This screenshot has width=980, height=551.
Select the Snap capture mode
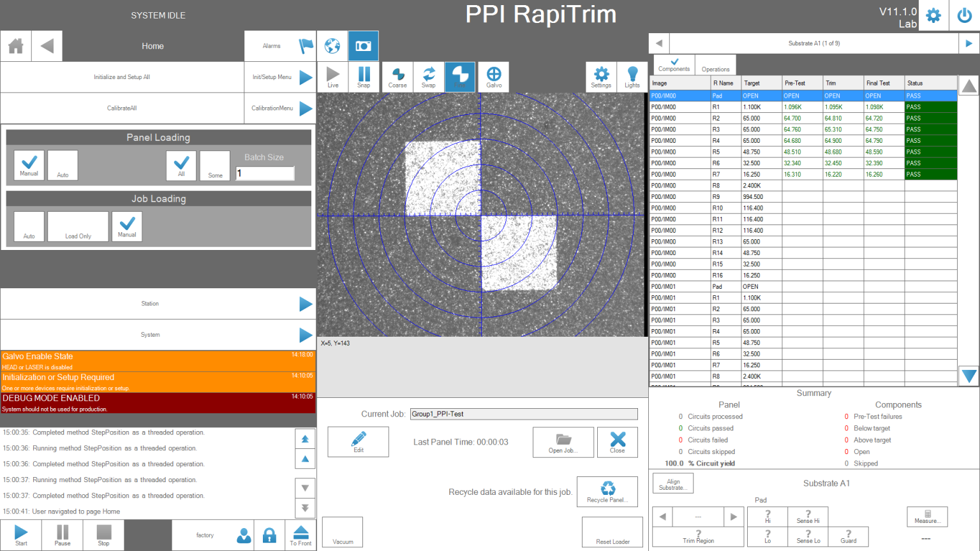click(x=364, y=77)
